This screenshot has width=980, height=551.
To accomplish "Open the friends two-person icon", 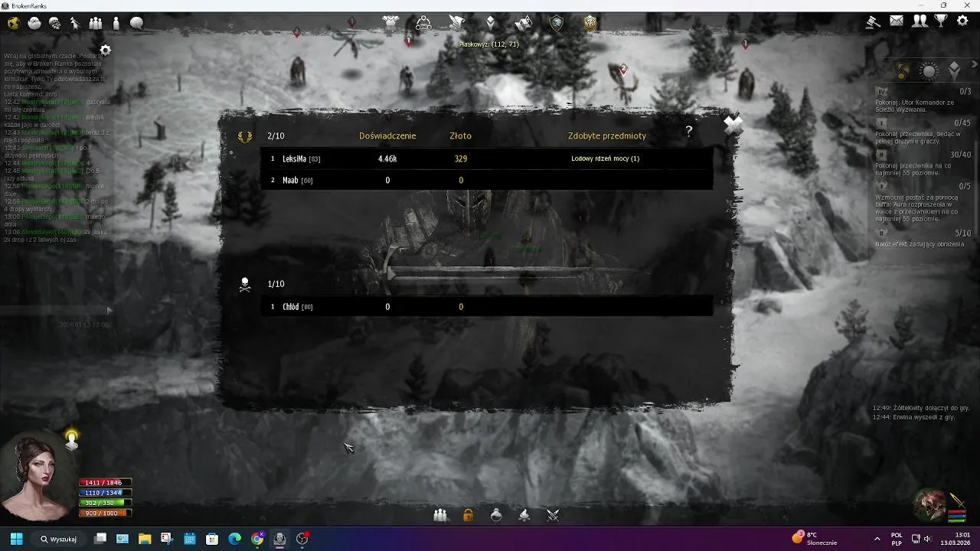I will 920,21.
